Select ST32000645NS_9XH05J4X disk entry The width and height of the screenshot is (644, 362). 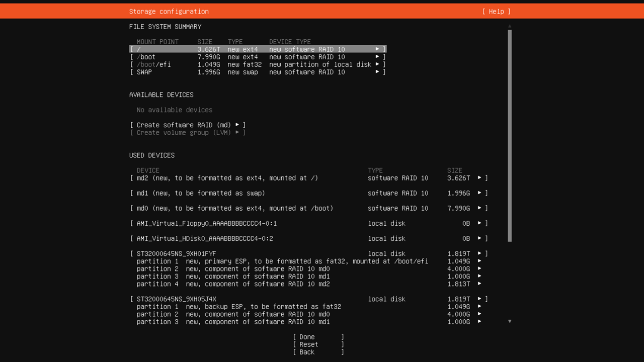coord(176,299)
